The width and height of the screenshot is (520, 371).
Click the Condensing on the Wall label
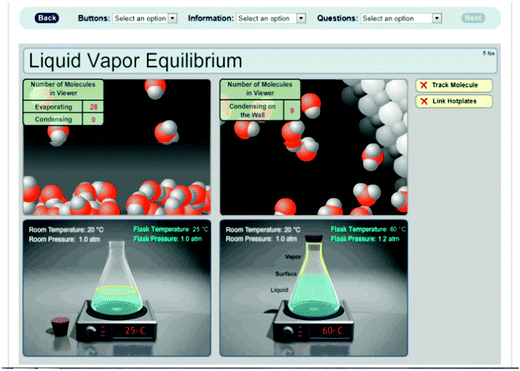pos(252,111)
